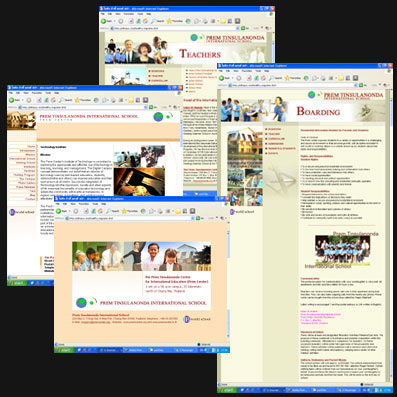
Task: Click the address field in the splash page window
Action: pyautogui.click(x=130, y=218)
